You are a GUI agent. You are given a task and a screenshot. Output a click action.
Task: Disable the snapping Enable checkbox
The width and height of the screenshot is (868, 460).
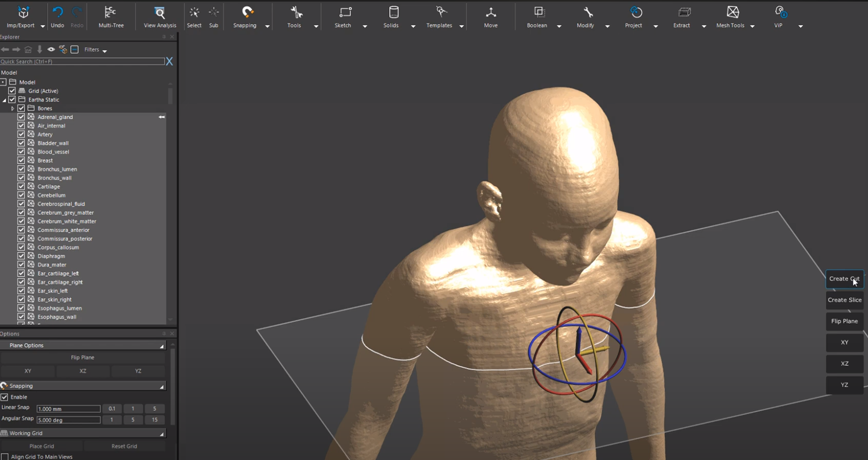point(5,397)
